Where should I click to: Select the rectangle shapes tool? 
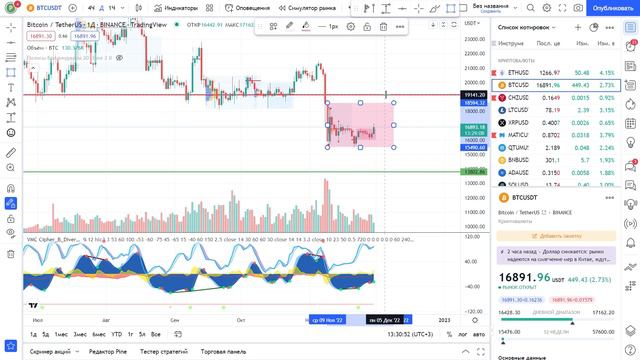[x=11, y=73]
